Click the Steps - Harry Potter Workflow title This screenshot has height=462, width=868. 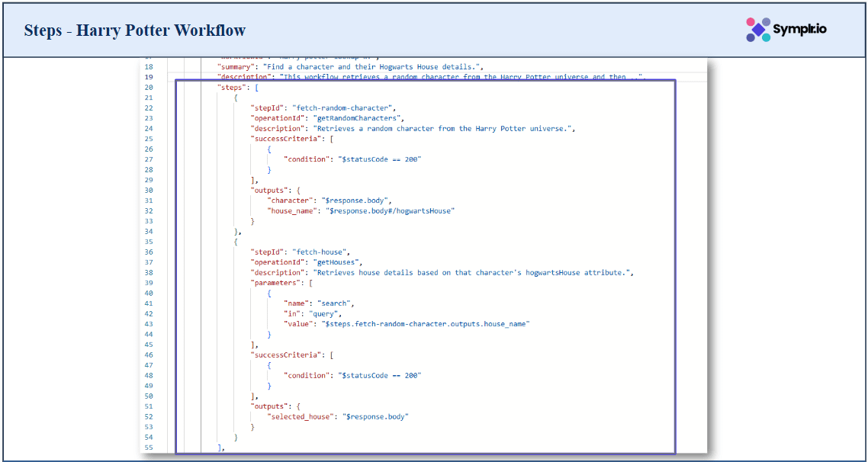(135, 30)
